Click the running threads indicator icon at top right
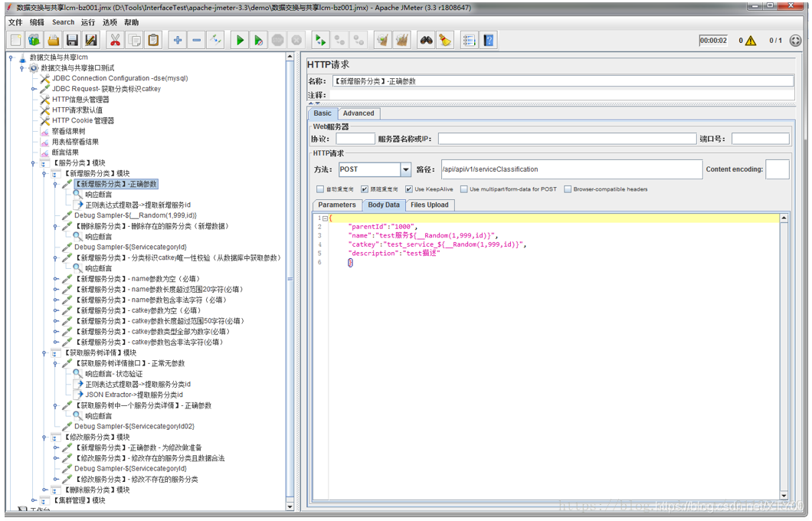The height and width of the screenshot is (521, 812). click(x=795, y=41)
